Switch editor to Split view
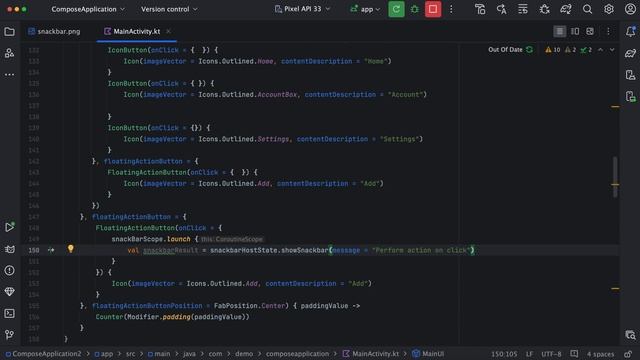 (575, 31)
